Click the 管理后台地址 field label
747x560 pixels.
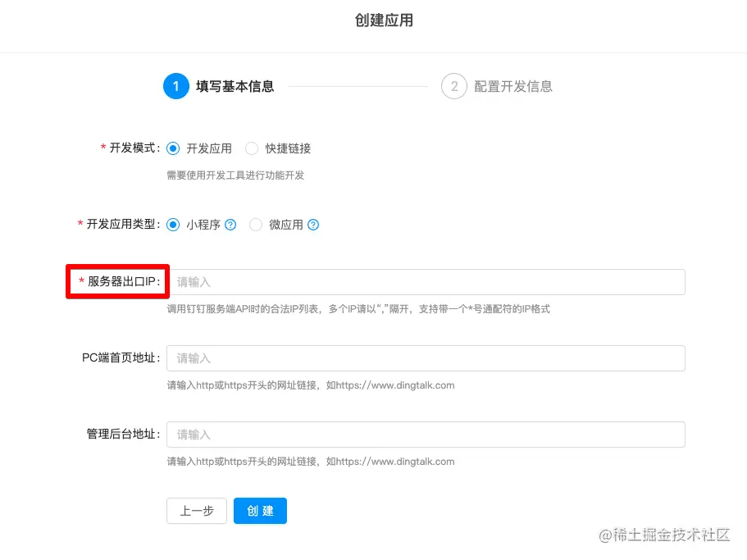123,434
